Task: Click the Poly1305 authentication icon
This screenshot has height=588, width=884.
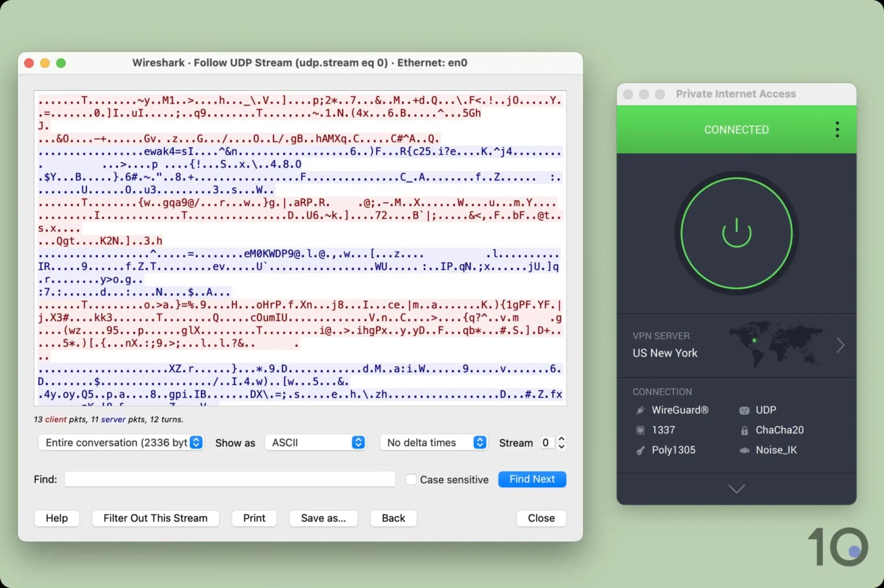Action: pos(640,450)
